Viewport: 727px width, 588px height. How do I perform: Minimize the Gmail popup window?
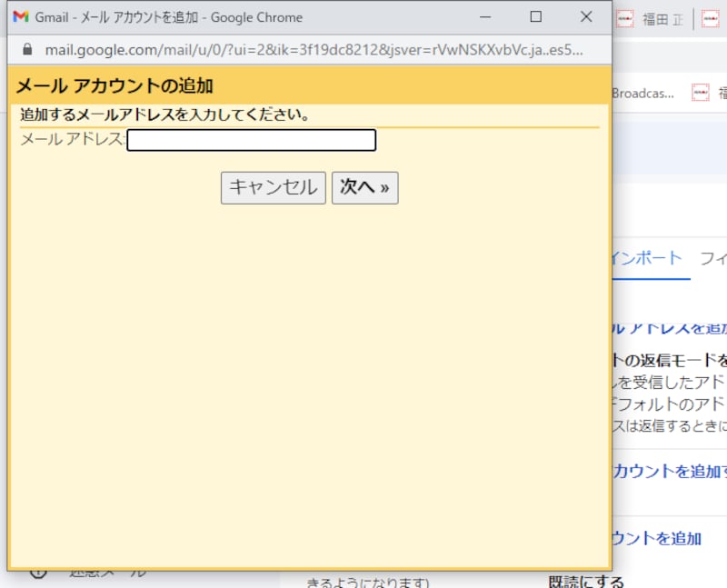pyautogui.click(x=486, y=17)
